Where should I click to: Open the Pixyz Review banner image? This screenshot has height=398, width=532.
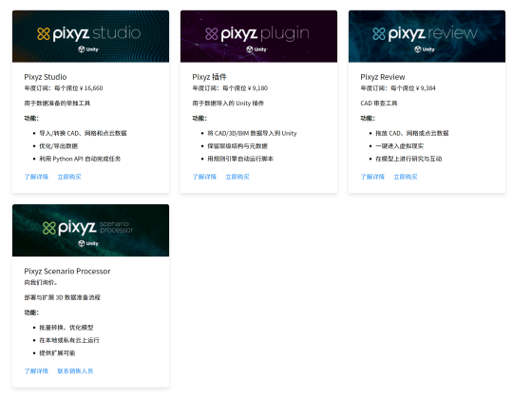tap(427, 36)
